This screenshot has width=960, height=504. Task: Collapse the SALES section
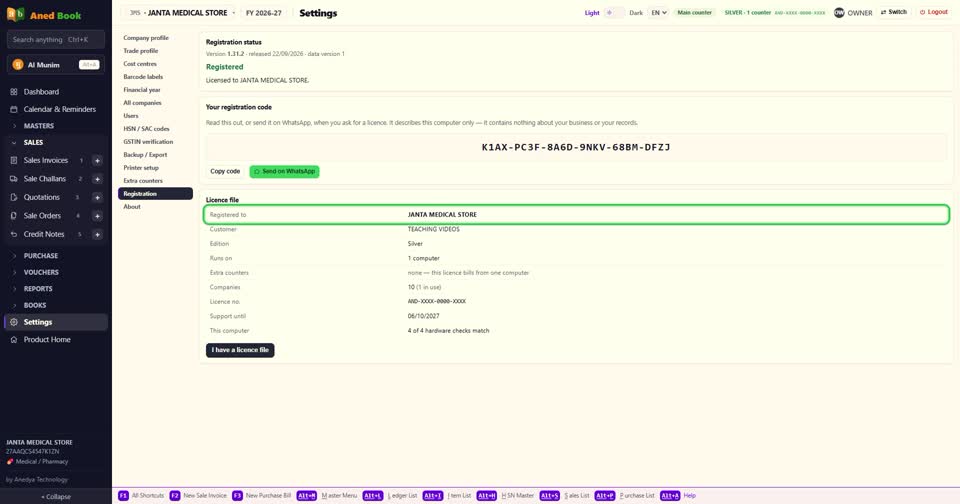[x=56, y=142]
